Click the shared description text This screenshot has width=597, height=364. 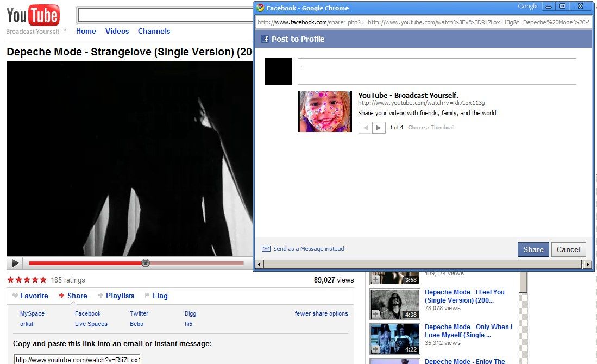tap(427, 113)
